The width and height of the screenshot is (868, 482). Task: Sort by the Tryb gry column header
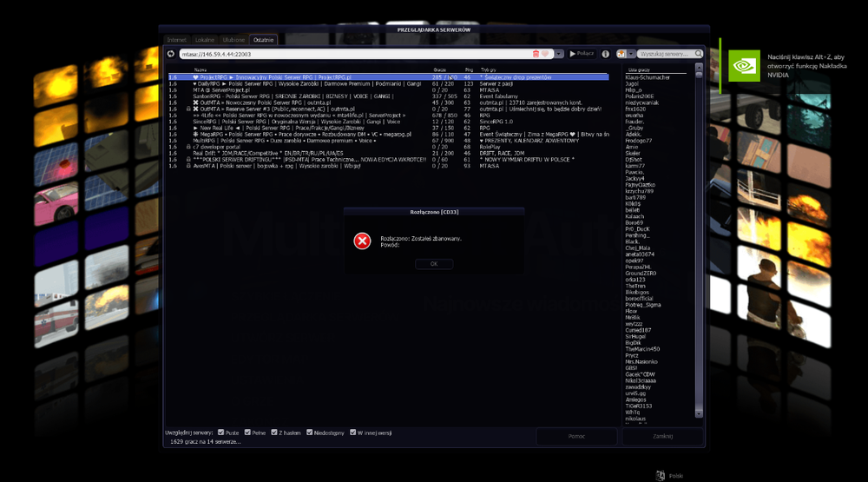pos(488,69)
